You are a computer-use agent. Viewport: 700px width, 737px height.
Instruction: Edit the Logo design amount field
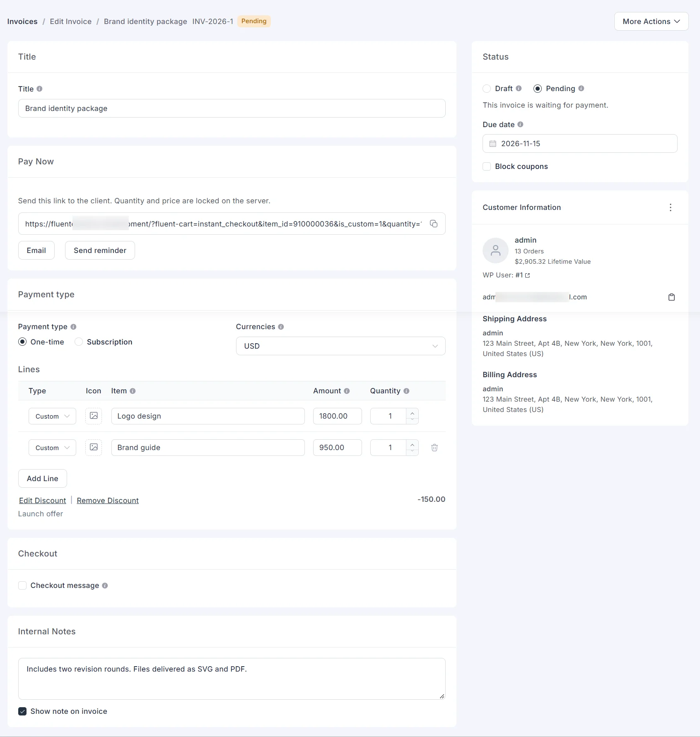337,416
